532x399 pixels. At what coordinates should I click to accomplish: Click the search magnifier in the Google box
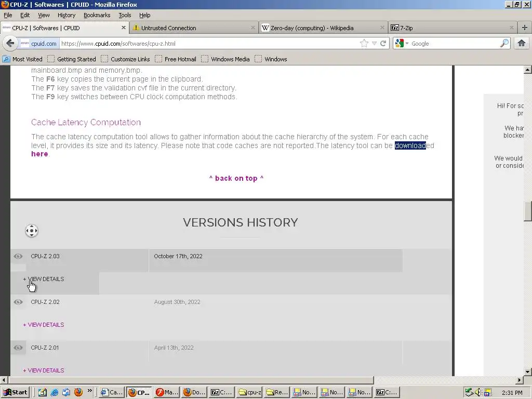(504, 44)
